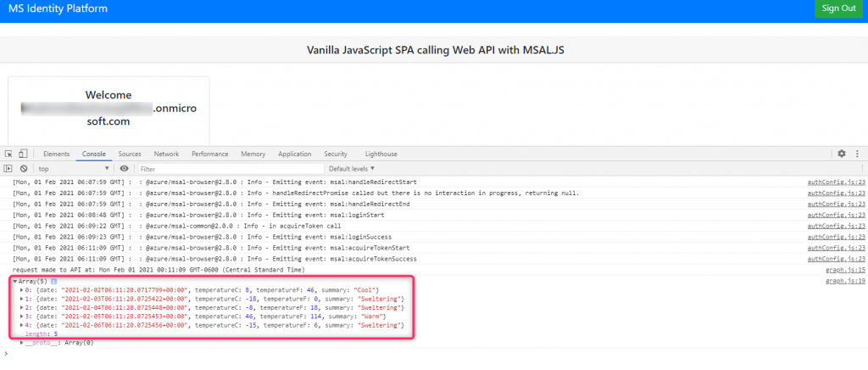Create live expression with eye icon
This screenshot has height=370, width=868.
(124, 168)
